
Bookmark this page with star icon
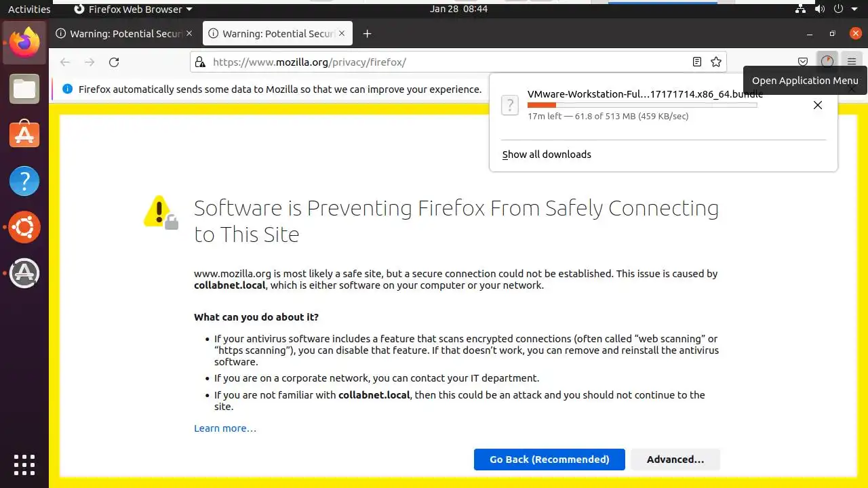coord(716,62)
